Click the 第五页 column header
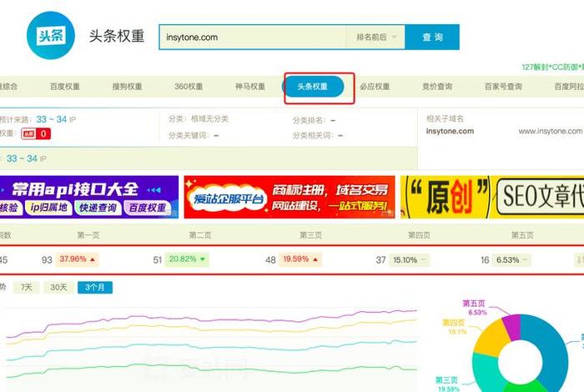 tap(522, 235)
